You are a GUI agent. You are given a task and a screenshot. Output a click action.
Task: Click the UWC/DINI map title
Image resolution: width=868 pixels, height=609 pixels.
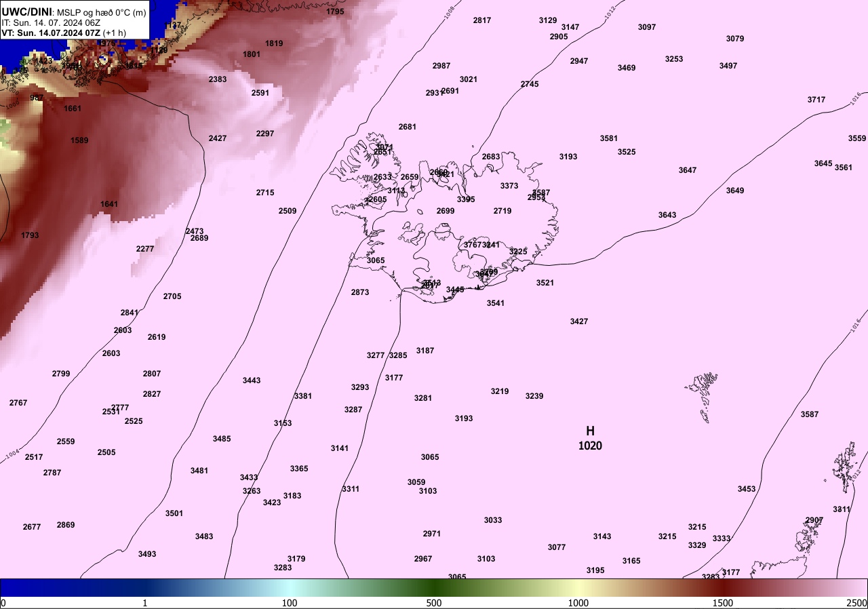point(26,11)
